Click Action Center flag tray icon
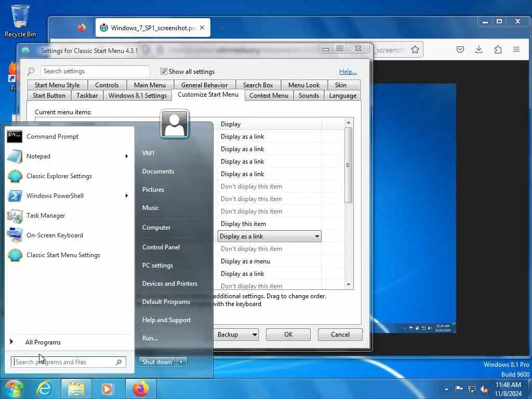532x399 pixels. pyautogui.click(x=459, y=389)
